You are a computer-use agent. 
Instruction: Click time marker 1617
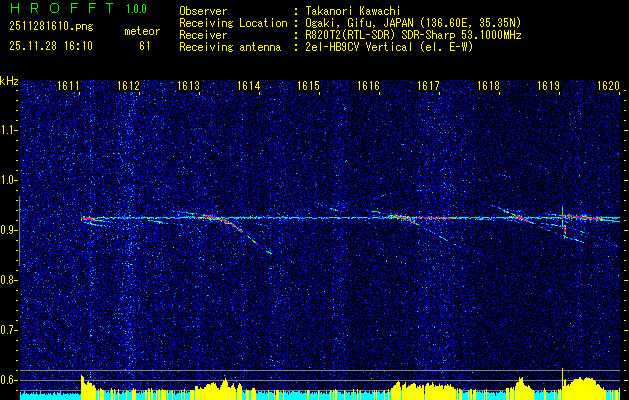click(x=428, y=85)
